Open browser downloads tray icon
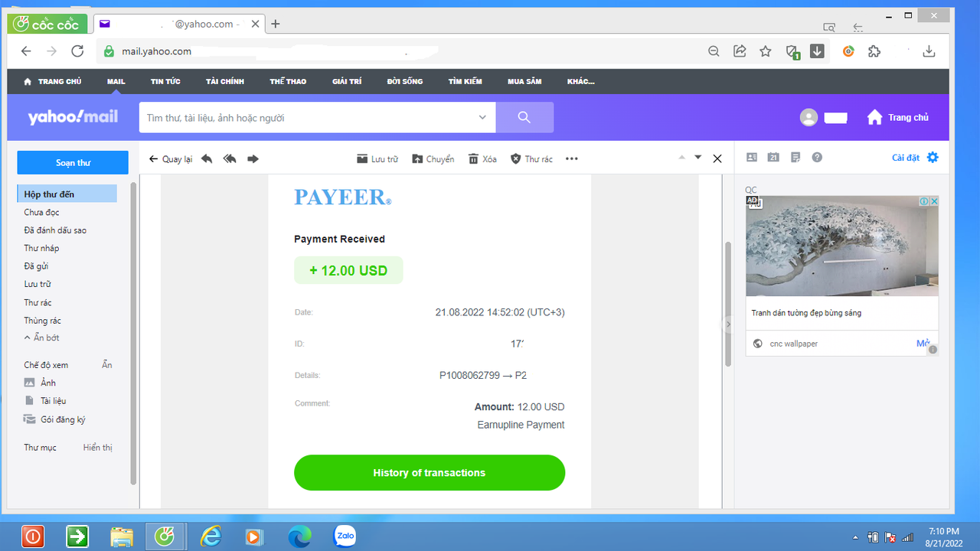This screenshot has height=551, width=980. coord(929,51)
